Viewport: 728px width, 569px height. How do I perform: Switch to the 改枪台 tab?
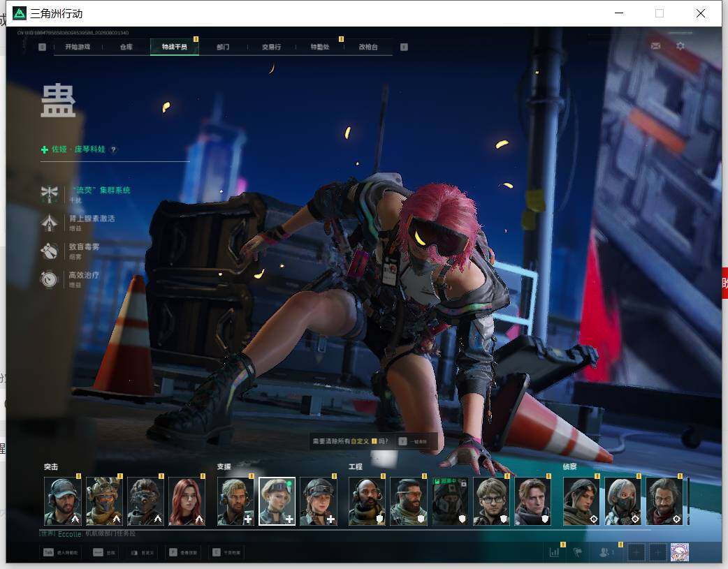368,47
